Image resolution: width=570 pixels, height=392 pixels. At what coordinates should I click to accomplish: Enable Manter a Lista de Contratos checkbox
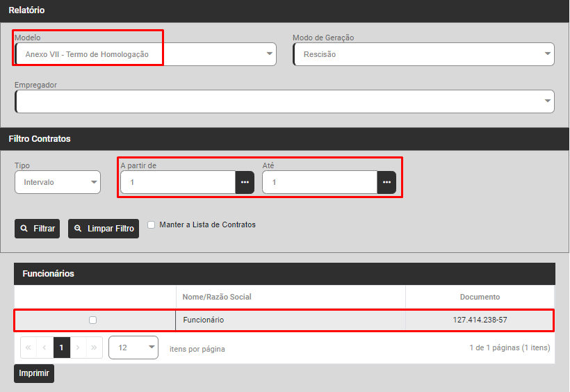[152, 224]
